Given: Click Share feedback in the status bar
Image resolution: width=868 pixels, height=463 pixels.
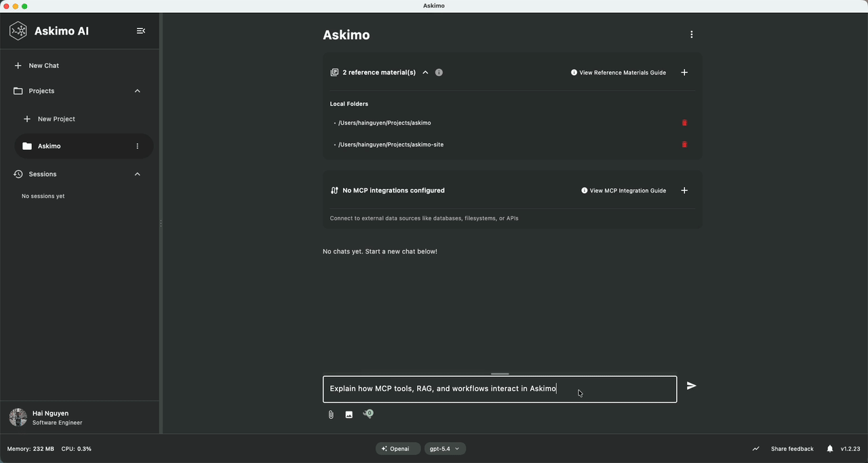Looking at the screenshot, I should [792, 448].
